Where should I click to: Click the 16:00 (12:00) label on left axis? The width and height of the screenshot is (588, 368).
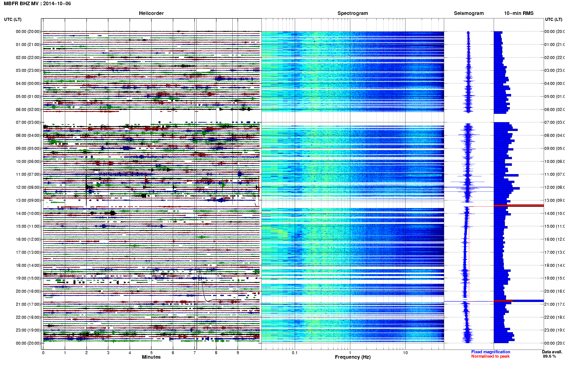pos(28,239)
